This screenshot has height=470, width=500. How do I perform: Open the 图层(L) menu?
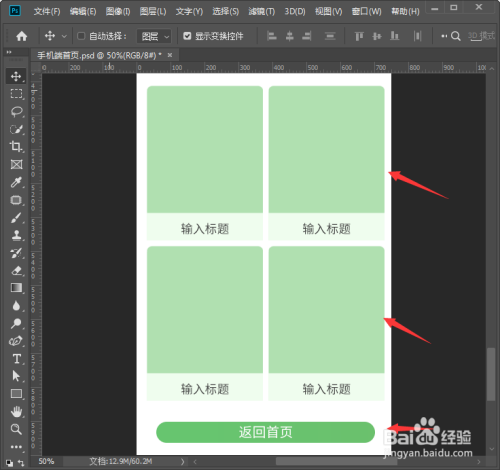(x=153, y=11)
